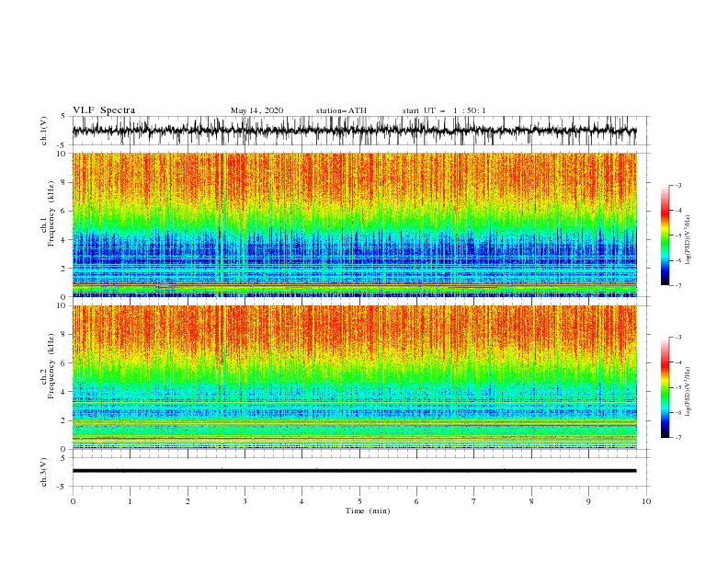Click the ch.1 spectrogram panel

pyautogui.click(x=354, y=224)
